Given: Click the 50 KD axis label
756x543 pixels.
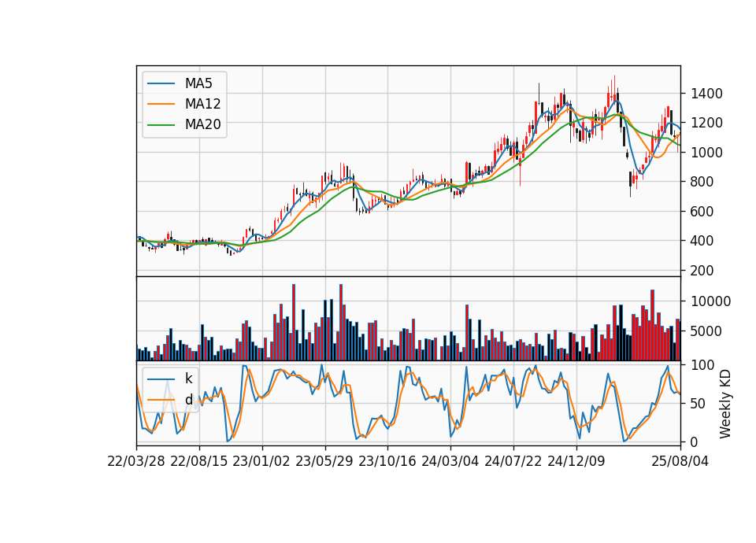Looking at the screenshot, I should coord(699,403).
